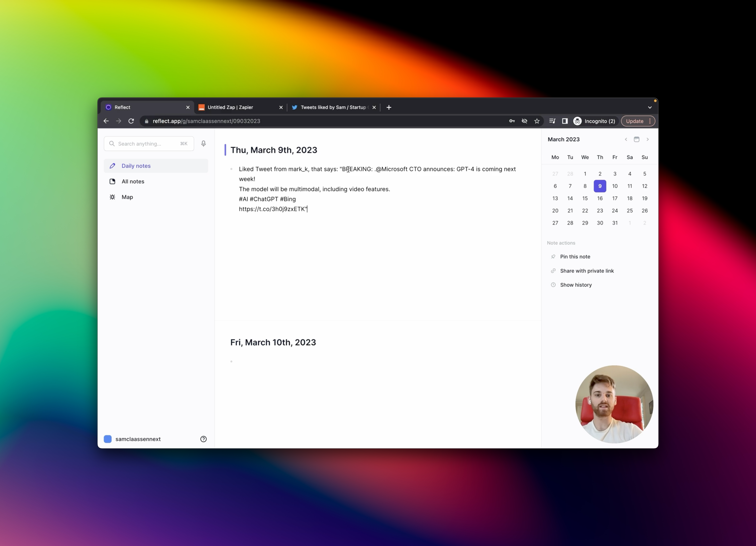Click the password key icon in address bar
The height and width of the screenshot is (546, 756).
[x=512, y=121]
